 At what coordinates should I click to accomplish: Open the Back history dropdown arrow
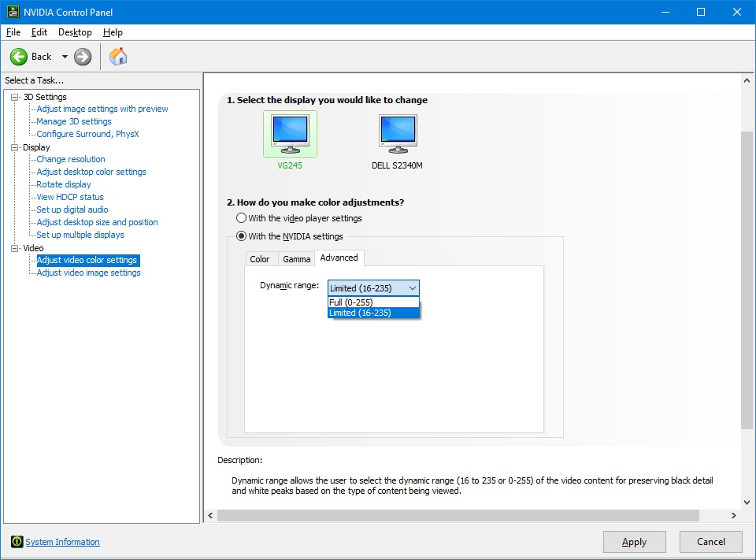tap(65, 57)
